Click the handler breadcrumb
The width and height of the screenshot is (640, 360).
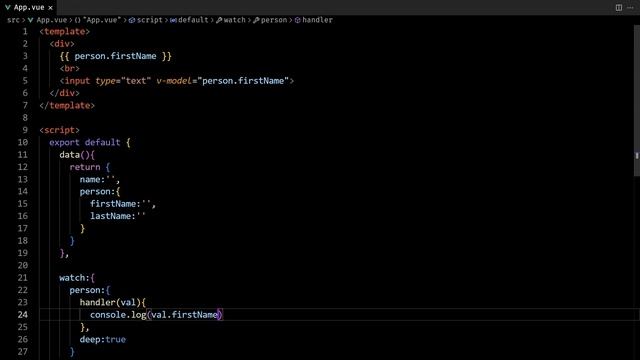pyautogui.click(x=317, y=20)
